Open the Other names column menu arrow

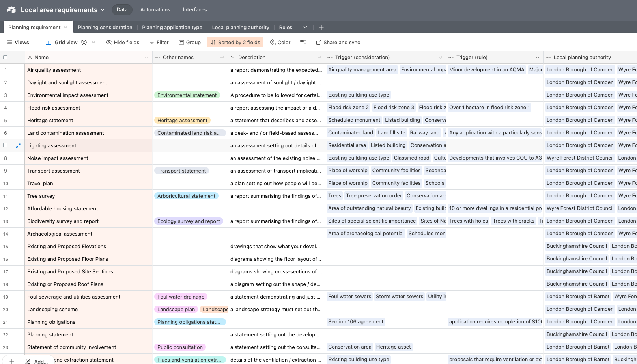[222, 58]
